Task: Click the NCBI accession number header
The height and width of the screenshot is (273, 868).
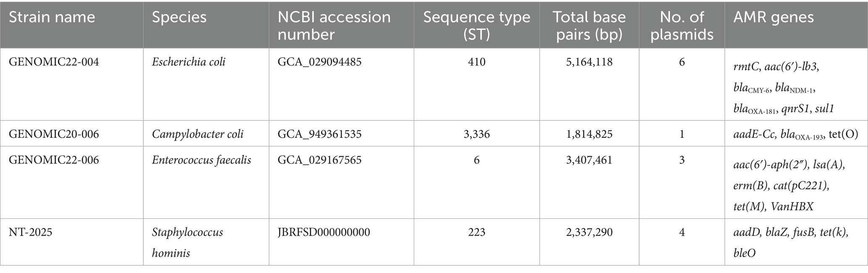Action: click(334, 25)
